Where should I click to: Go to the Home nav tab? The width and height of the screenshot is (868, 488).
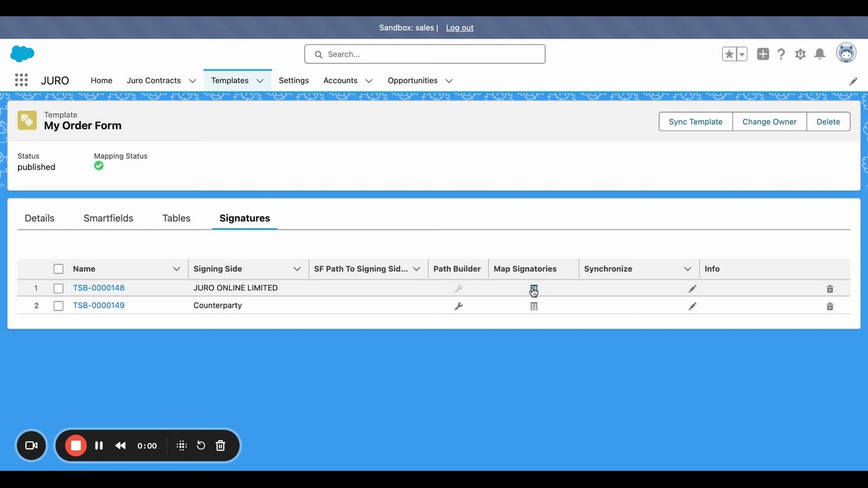click(x=102, y=80)
